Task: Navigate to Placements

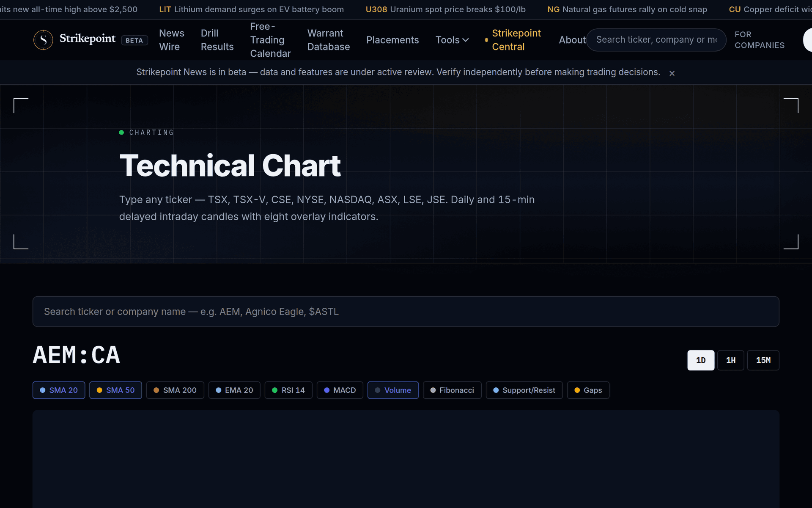Action: click(392, 40)
